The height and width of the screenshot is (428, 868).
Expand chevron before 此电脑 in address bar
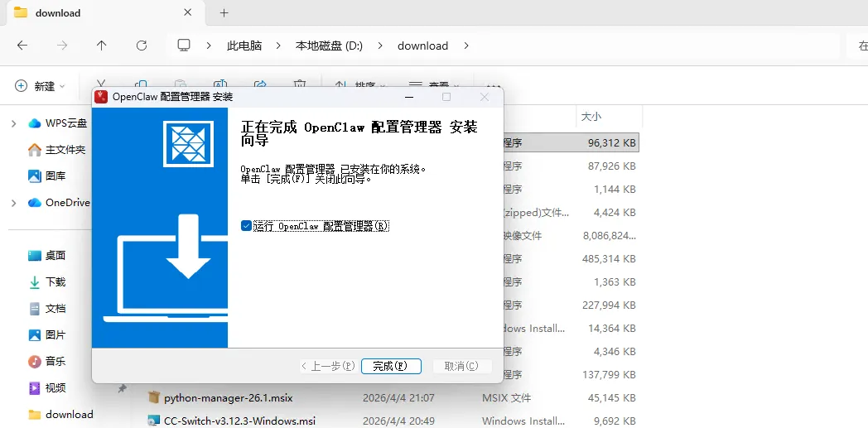tap(209, 46)
